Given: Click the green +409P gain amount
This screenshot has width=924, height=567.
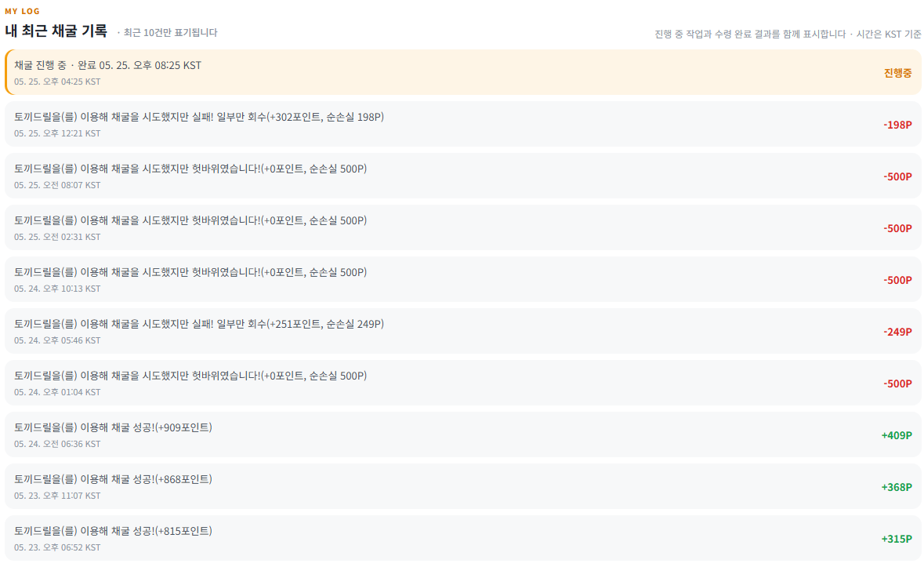Looking at the screenshot, I should click(897, 435).
